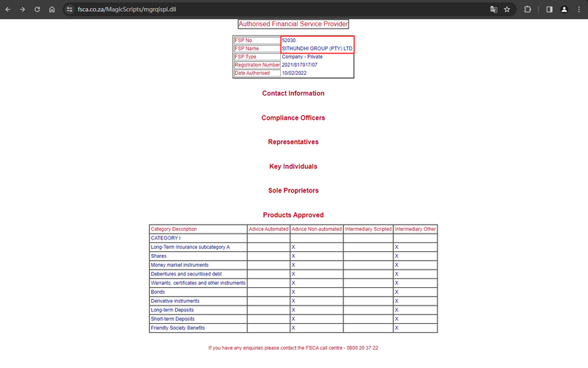Select registration number 2021/817017/07
This screenshot has width=588, height=368.
pos(300,65)
